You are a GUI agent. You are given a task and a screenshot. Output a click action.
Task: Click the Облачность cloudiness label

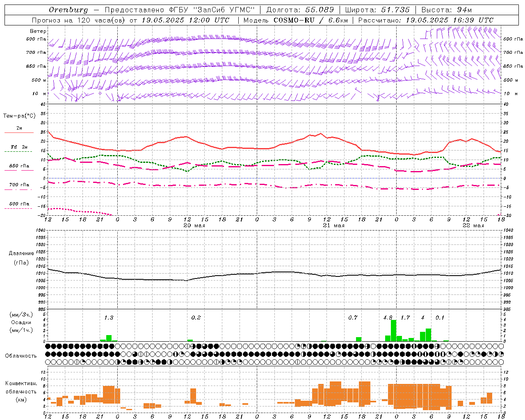(x=21, y=356)
